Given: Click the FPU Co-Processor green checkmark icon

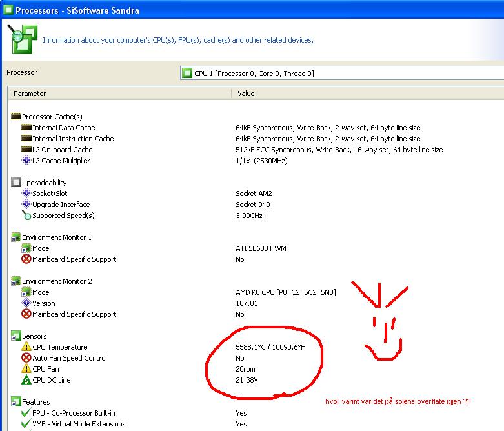Looking at the screenshot, I should (26, 412).
